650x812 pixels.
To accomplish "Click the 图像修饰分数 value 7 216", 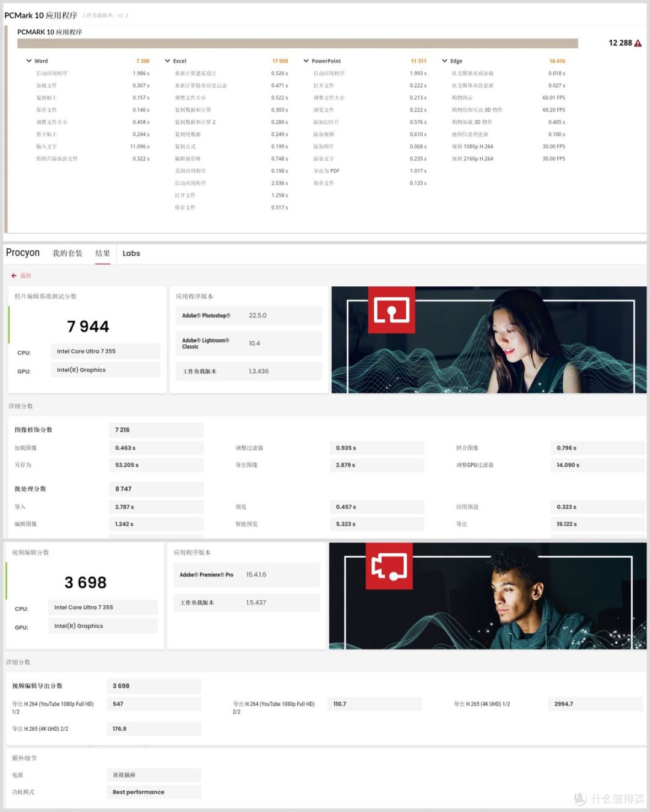I will point(156,430).
